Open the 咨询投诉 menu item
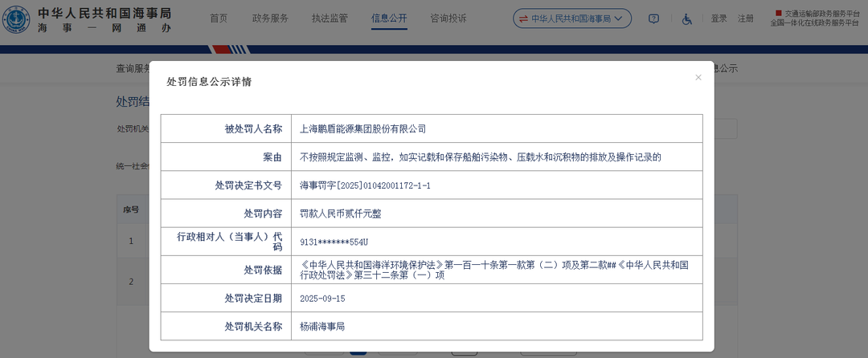This screenshot has height=358, width=868. pyautogui.click(x=448, y=18)
